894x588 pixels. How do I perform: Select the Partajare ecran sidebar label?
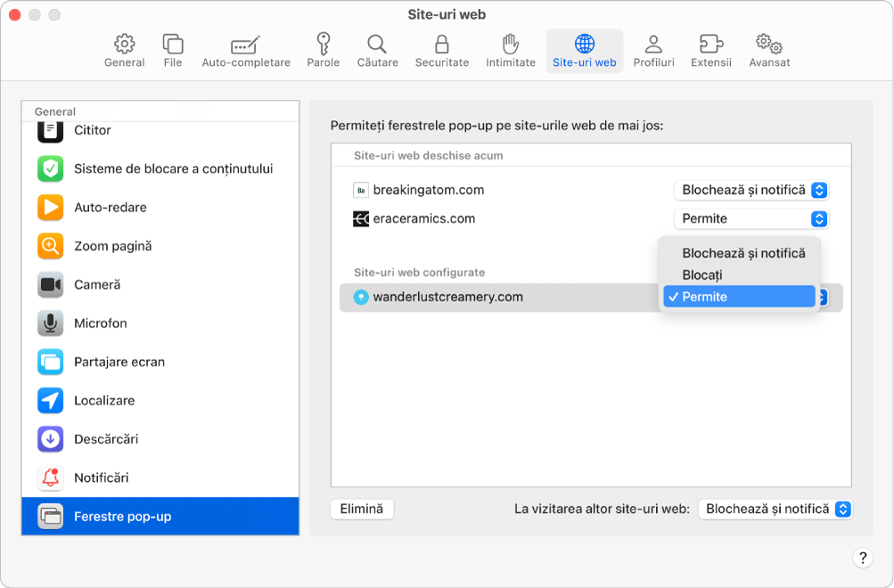coord(119,362)
